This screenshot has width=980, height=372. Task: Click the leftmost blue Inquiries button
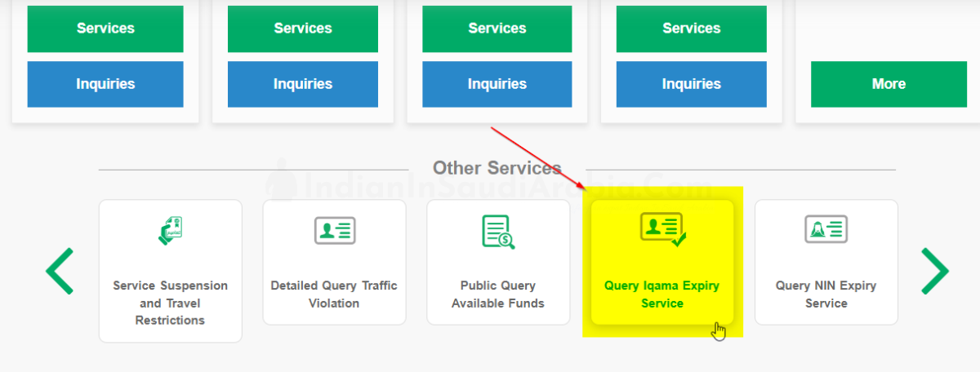pyautogui.click(x=105, y=84)
